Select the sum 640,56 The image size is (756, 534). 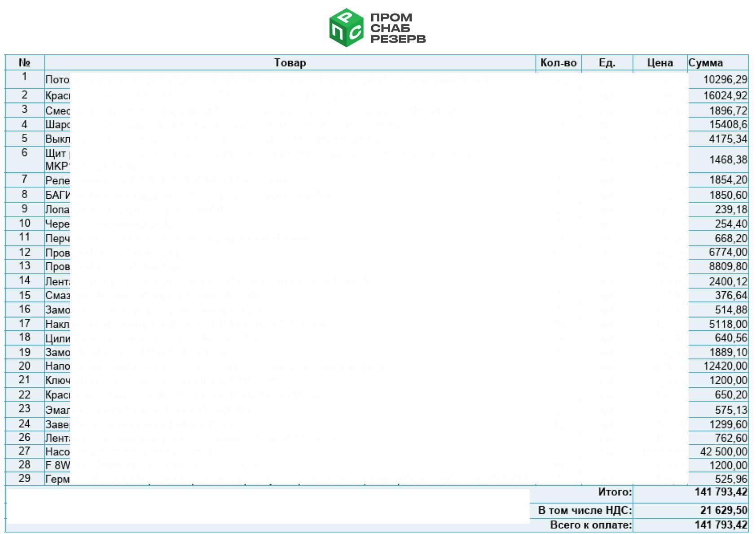tap(731, 338)
